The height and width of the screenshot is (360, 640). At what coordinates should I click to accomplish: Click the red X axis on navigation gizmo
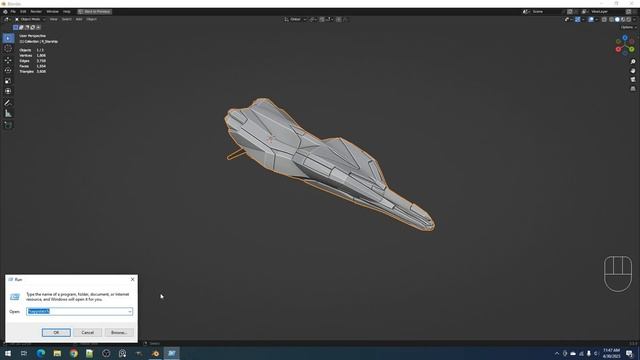[618, 49]
